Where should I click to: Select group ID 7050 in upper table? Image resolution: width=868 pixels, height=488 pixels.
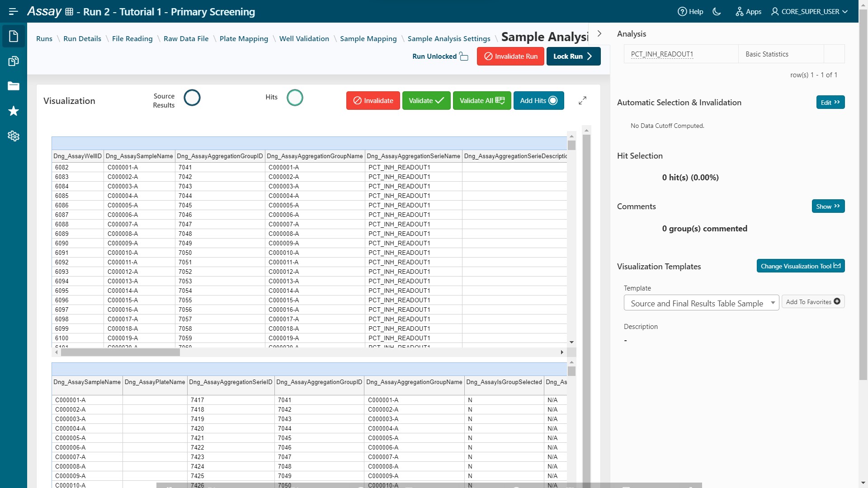click(x=220, y=253)
